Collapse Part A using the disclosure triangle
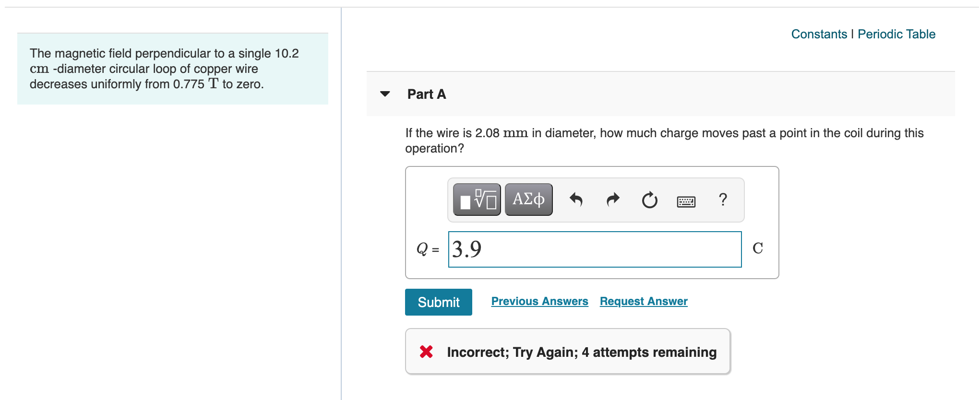 click(x=385, y=94)
